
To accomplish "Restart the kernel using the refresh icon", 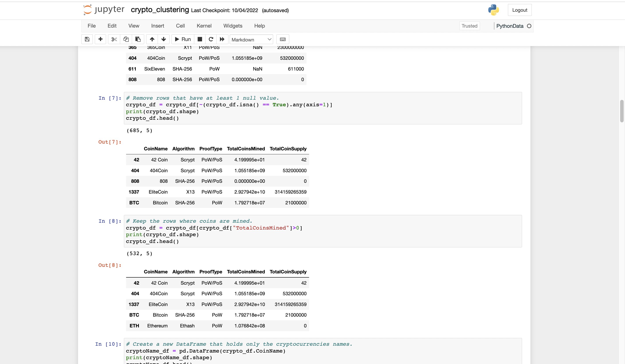I will pos(211,39).
